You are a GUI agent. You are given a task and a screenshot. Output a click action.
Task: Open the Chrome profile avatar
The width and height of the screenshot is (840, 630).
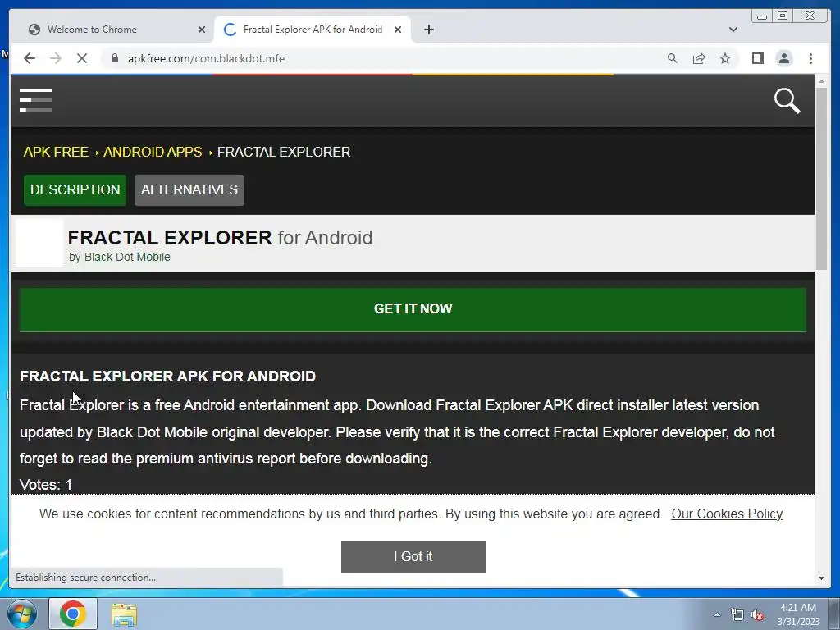[783, 58]
